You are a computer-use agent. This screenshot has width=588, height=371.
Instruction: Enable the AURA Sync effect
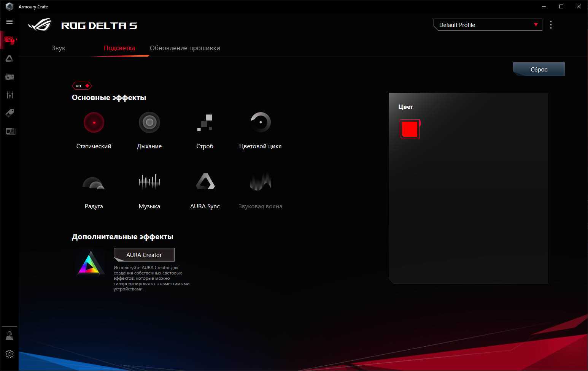point(205,182)
